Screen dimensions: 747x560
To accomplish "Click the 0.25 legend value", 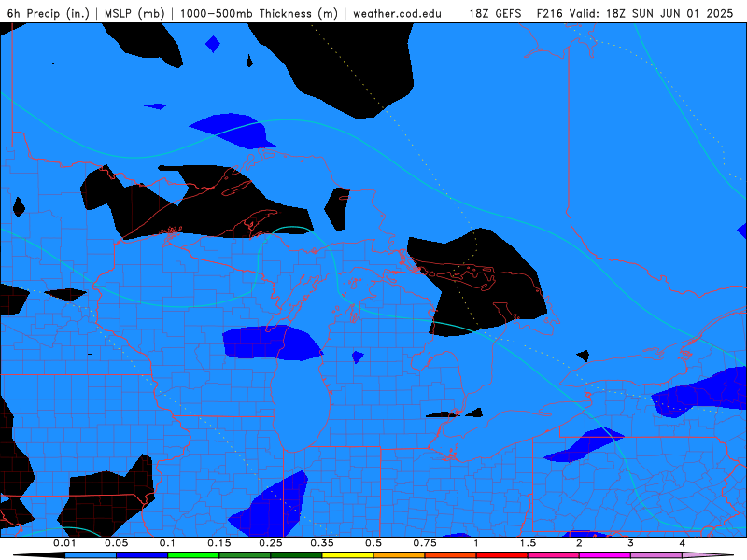I will (x=271, y=543).
